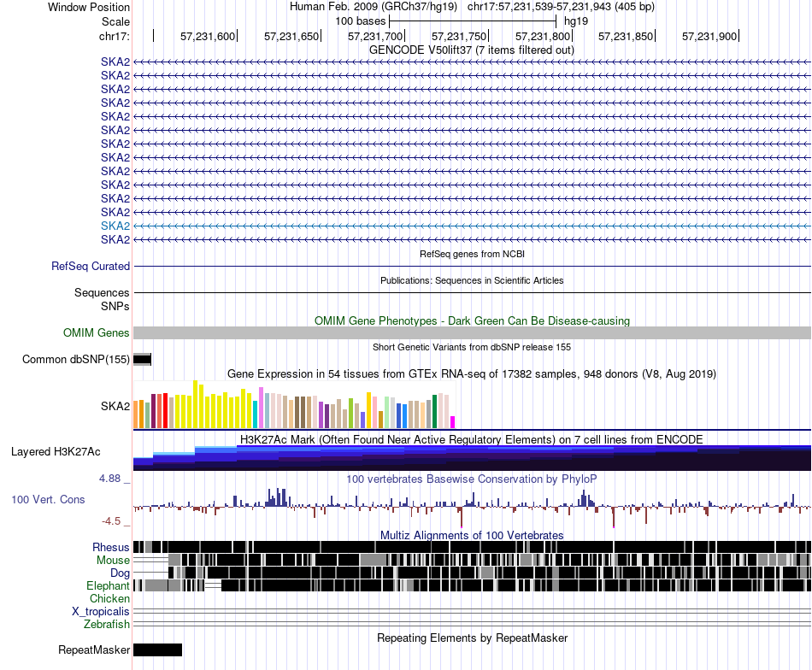Open Short Genetic Variants dbSNP 155 title
Viewport: 812px width, 670px height.
472,347
